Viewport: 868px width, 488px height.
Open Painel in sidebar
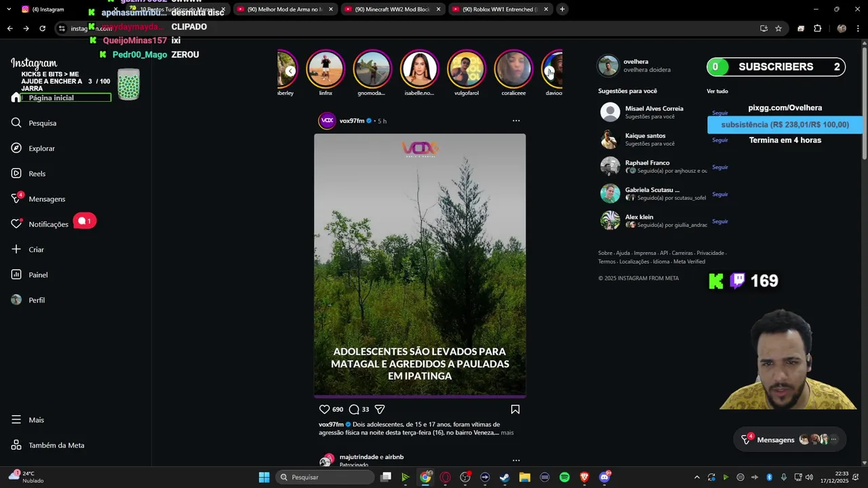tap(30, 274)
